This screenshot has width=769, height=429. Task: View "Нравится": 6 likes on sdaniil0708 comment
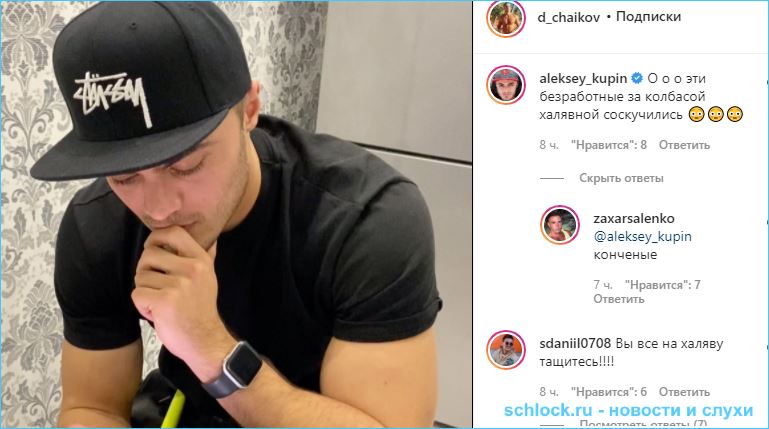[609, 392]
